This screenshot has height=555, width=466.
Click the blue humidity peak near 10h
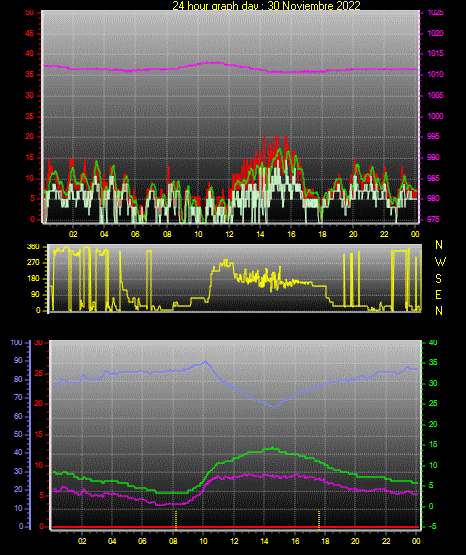pos(205,362)
